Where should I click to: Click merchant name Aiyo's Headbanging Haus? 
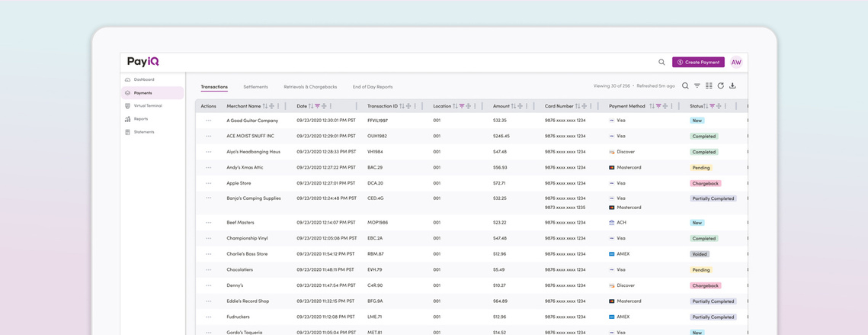pos(253,152)
